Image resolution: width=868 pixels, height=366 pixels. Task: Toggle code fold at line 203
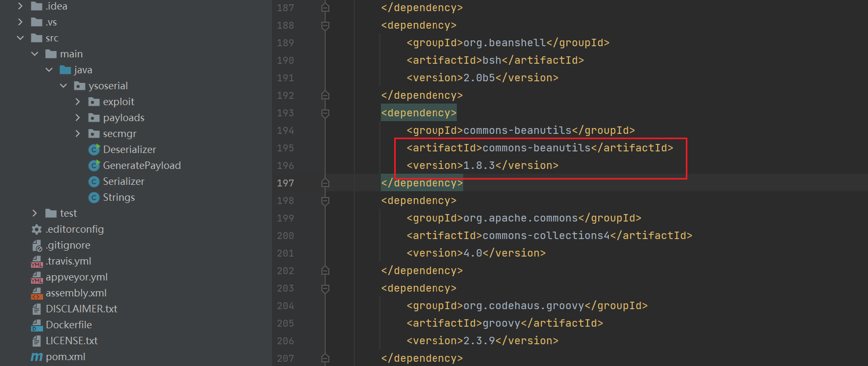[326, 288]
